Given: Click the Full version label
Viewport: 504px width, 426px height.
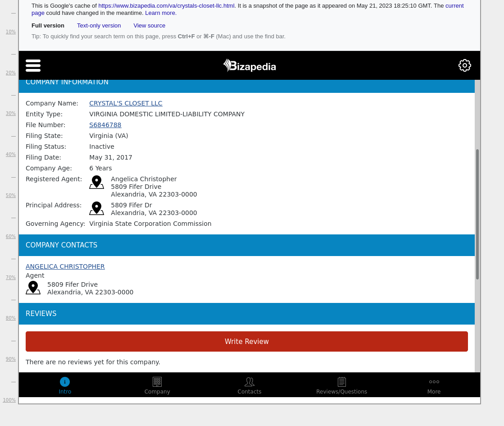Looking at the screenshot, I should pos(48,26).
